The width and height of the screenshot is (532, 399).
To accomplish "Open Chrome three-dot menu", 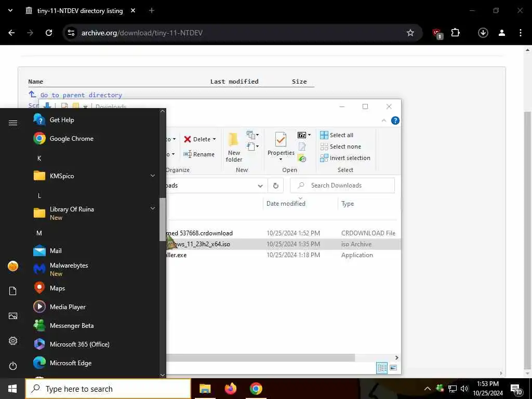I will [520, 33].
